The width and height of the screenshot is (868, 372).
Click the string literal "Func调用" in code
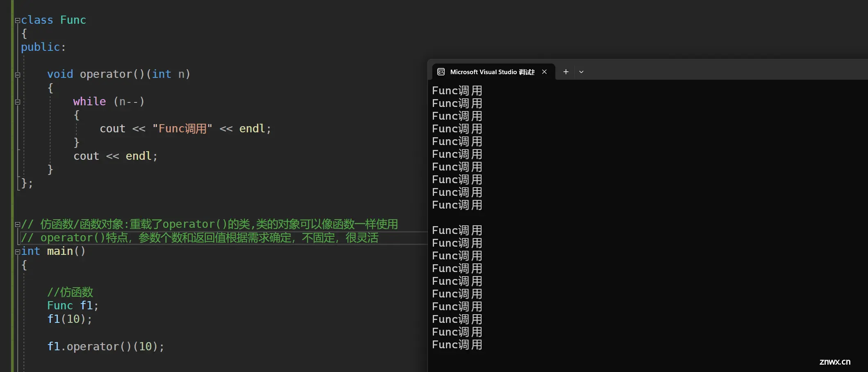pos(182,129)
